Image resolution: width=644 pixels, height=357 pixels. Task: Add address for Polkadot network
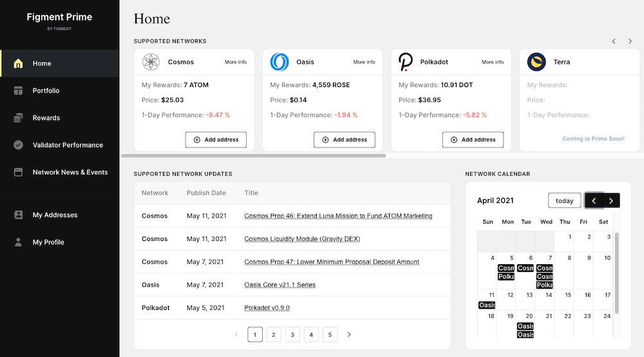click(x=473, y=140)
